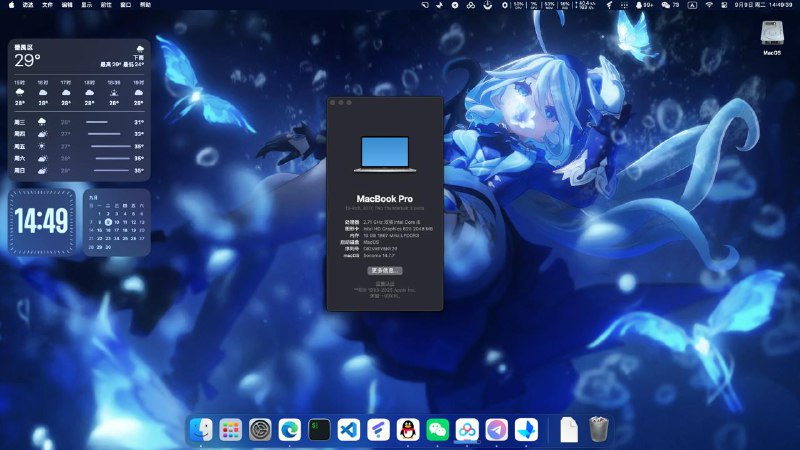
Task: Click the 更多信息 button
Action: coord(384,270)
